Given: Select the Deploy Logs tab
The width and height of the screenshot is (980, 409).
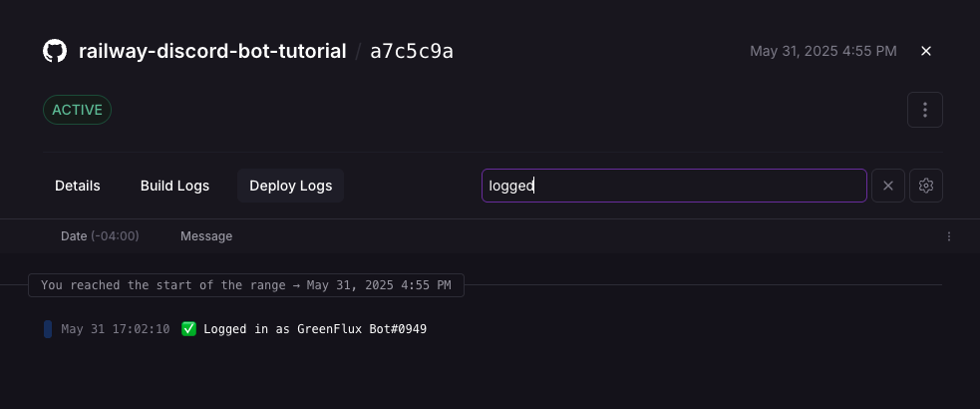Looking at the screenshot, I should pos(290,186).
